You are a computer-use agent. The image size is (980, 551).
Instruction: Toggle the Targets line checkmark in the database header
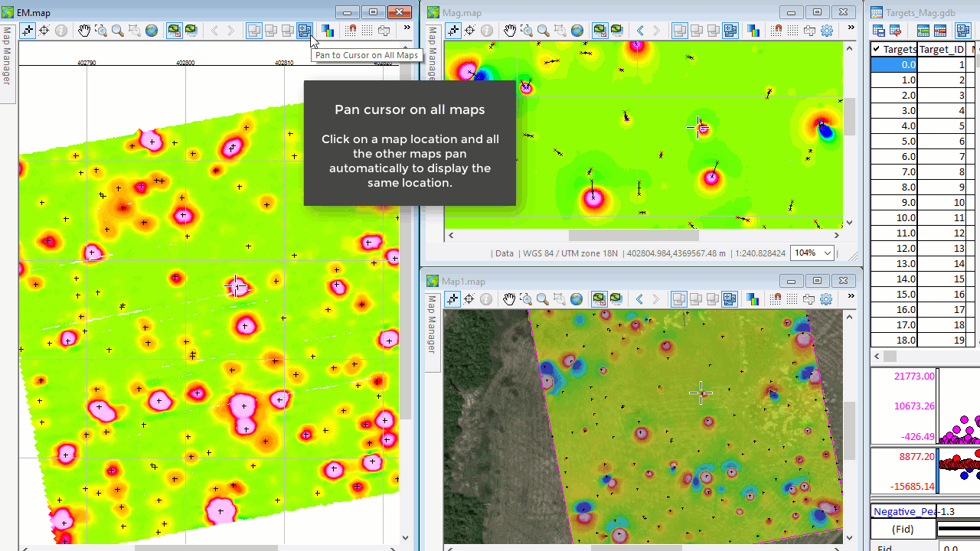pos(877,50)
